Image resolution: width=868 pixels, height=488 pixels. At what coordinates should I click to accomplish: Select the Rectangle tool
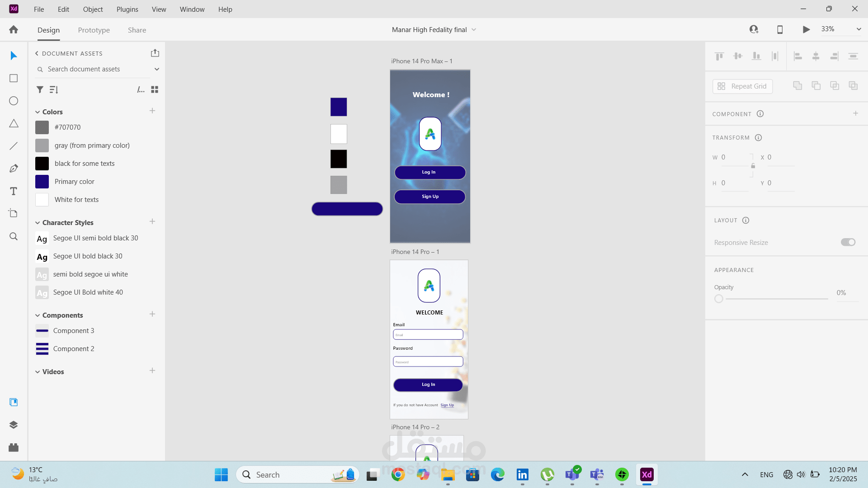click(x=14, y=78)
